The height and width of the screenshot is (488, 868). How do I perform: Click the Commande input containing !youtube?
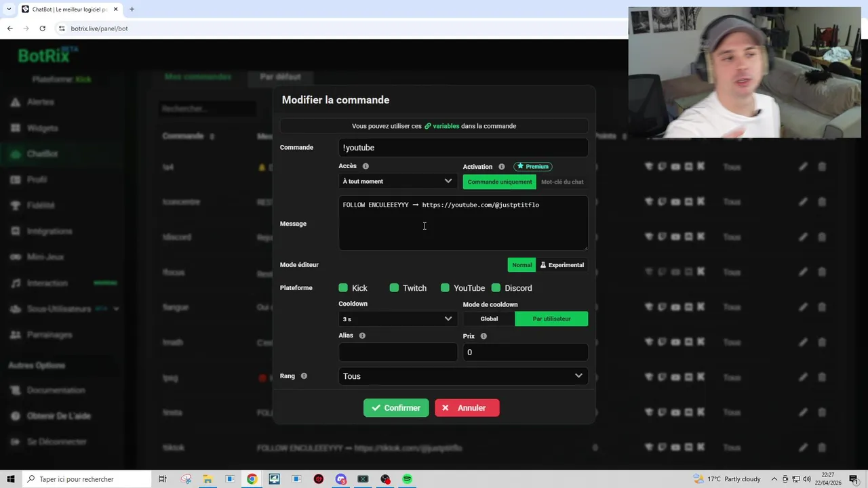(x=463, y=148)
